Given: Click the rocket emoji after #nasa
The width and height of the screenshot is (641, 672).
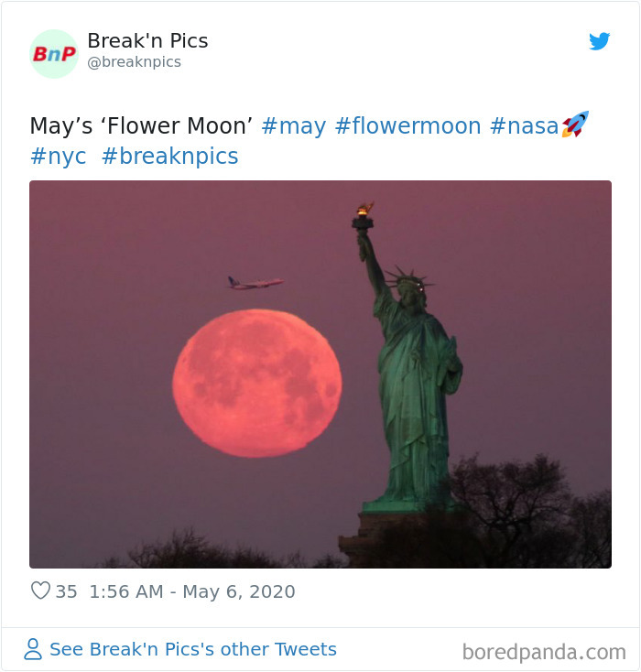Looking at the screenshot, I should [x=575, y=125].
